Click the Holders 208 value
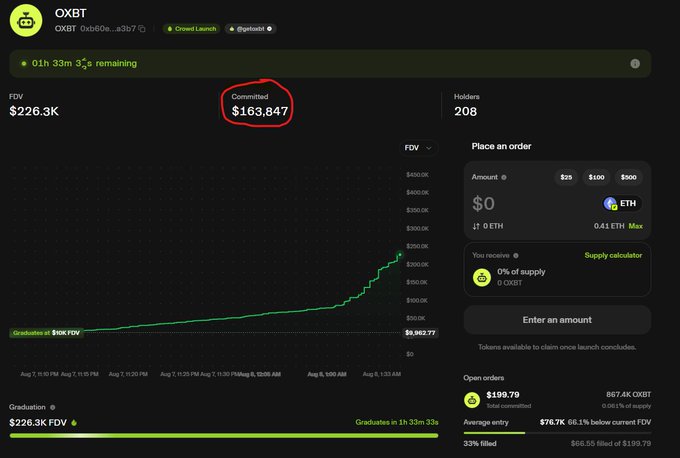Viewport: 680px width, 458px height. point(465,111)
